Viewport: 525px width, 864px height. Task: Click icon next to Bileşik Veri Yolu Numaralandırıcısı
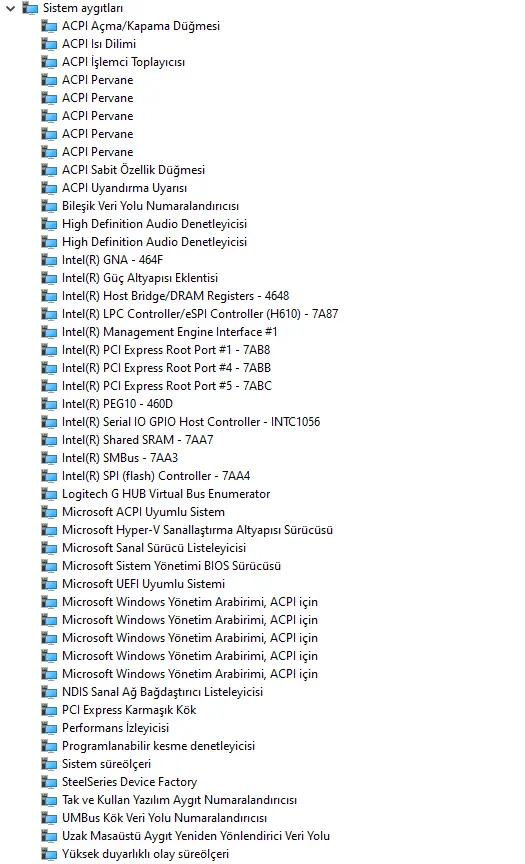[50, 206]
